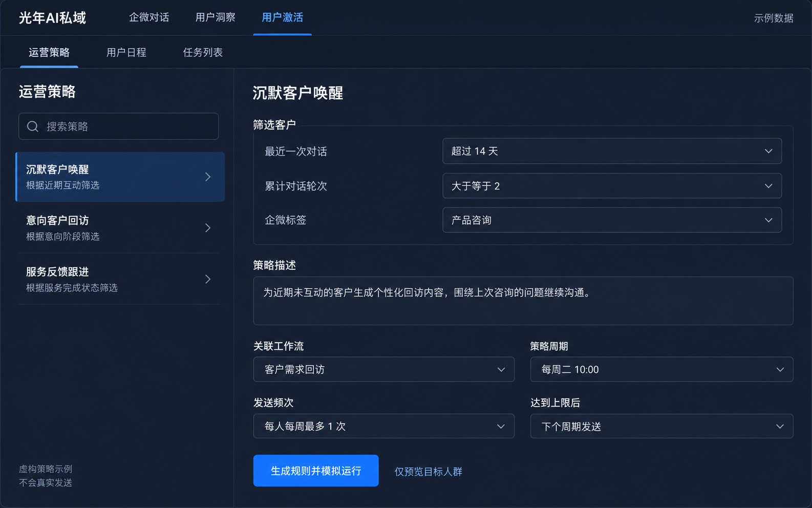Click the 光年AI私域 logo title
Image resolution: width=812 pixels, height=508 pixels.
(53, 18)
